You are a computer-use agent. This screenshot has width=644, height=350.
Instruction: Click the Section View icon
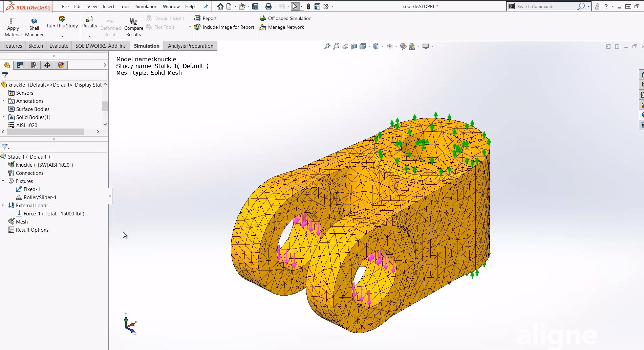[x=354, y=46]
